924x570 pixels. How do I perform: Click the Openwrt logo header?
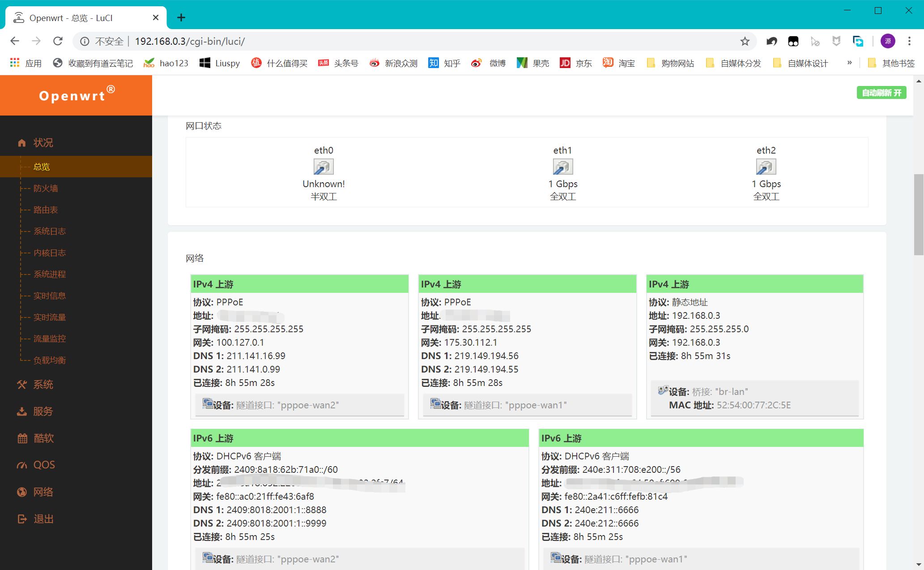coord(76,95)
